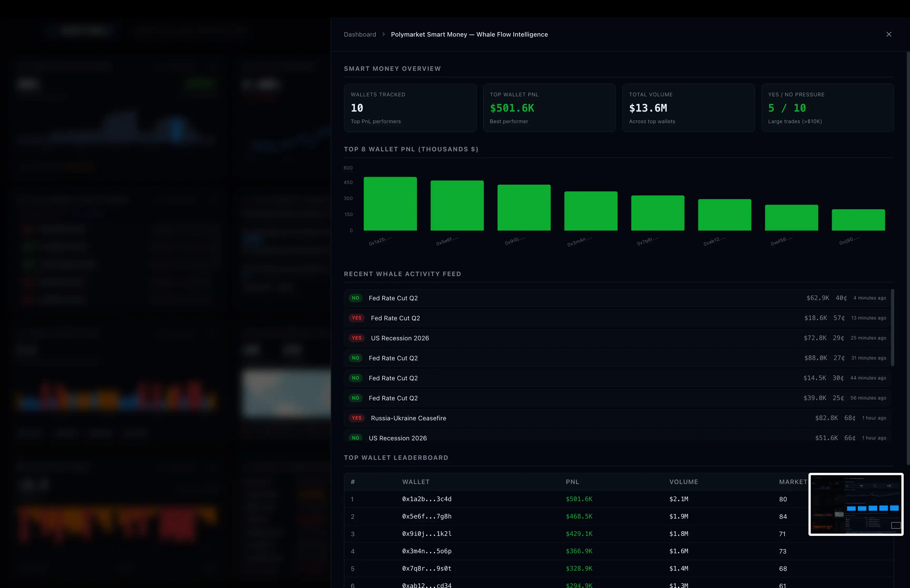
Task: Click the breadcrumb chevron separator
Action: [x=383, y=34]
